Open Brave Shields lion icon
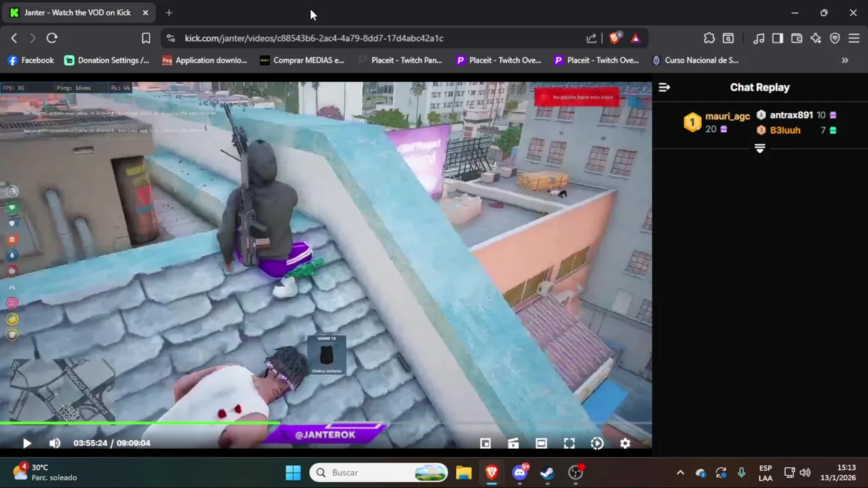This screenshot has height=488, width=868. coord(614,39)
